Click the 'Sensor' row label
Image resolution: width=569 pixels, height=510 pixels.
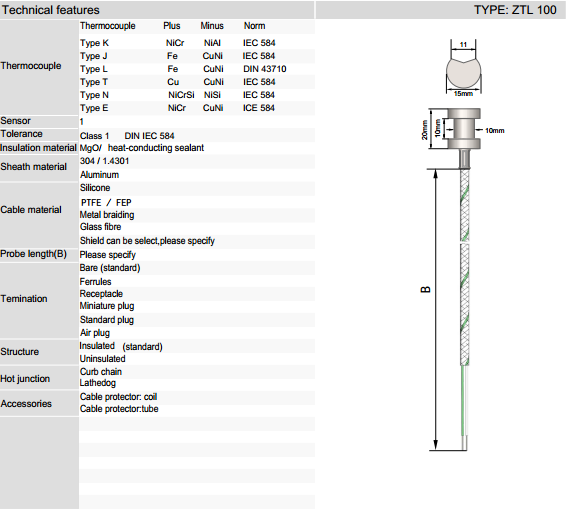[16, 121]
